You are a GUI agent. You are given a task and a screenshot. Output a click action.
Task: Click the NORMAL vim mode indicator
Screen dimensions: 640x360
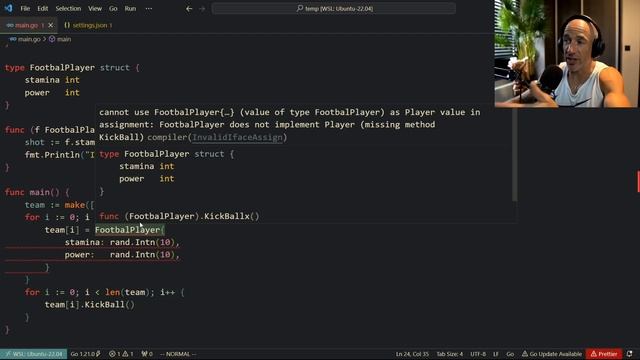[178, 354]
